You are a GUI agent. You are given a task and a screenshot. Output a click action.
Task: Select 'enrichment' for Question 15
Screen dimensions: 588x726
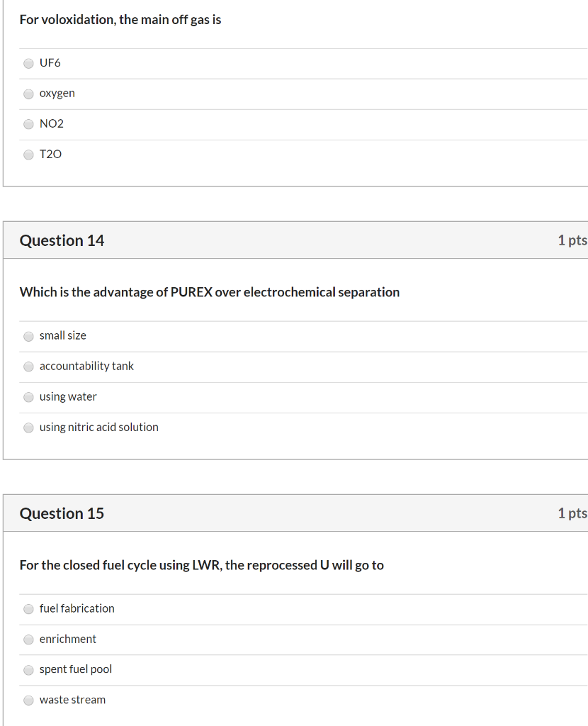point(28,640)
